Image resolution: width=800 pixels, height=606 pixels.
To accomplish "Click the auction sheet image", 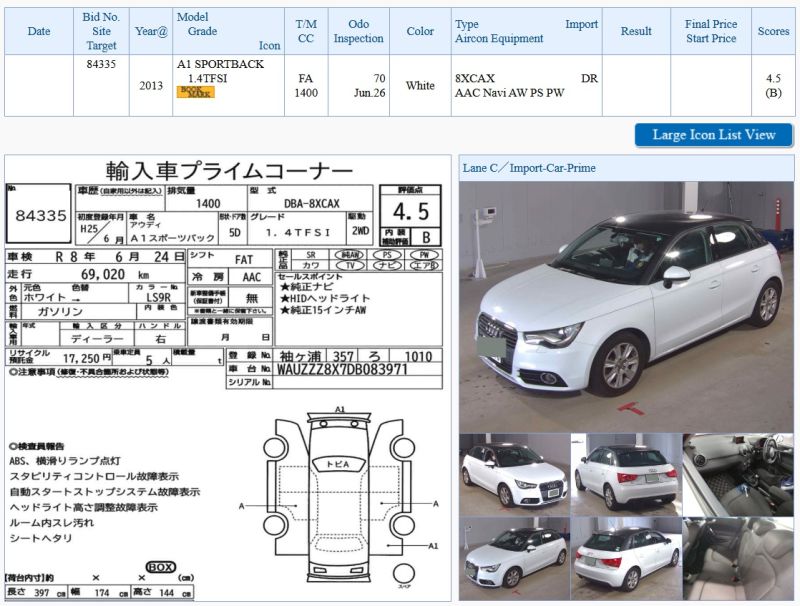I will (x=228, y=378).
